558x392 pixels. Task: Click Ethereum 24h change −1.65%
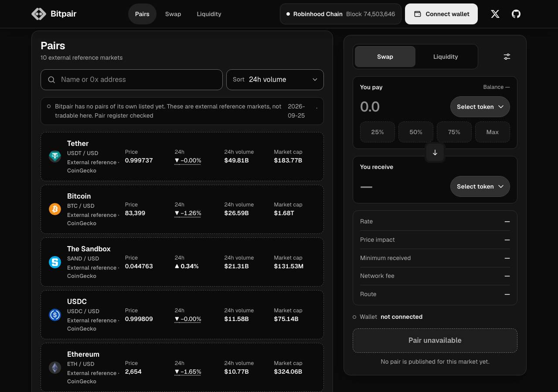[x=188, y=372]
